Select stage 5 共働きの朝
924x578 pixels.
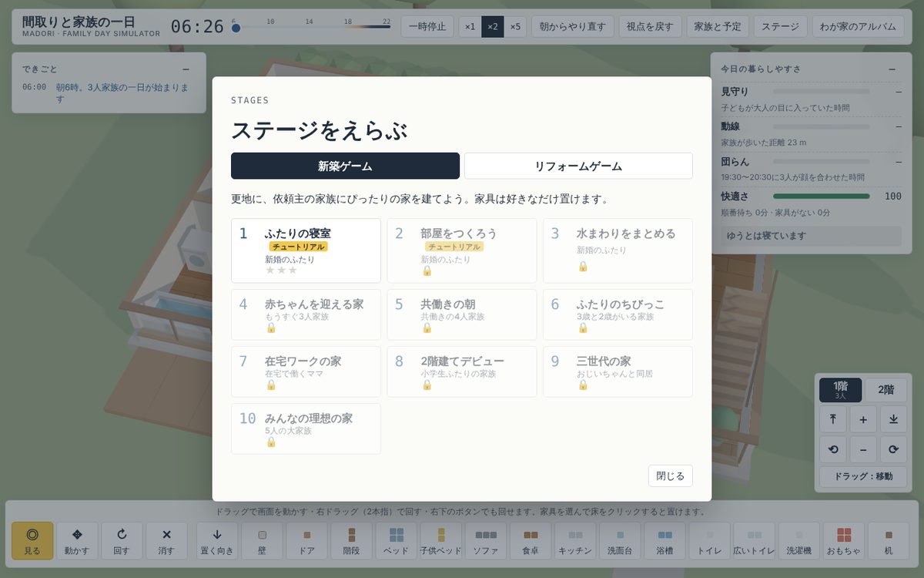click(x=462, y=314)
